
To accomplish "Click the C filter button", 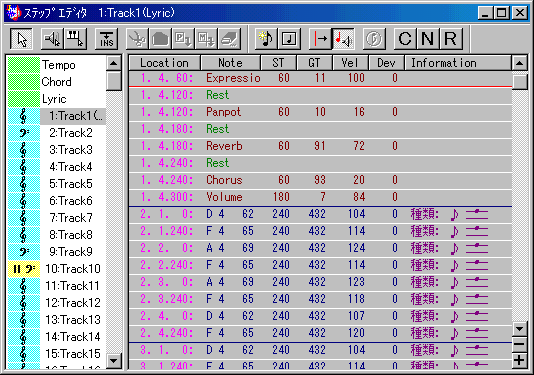I will pos(405,39).
